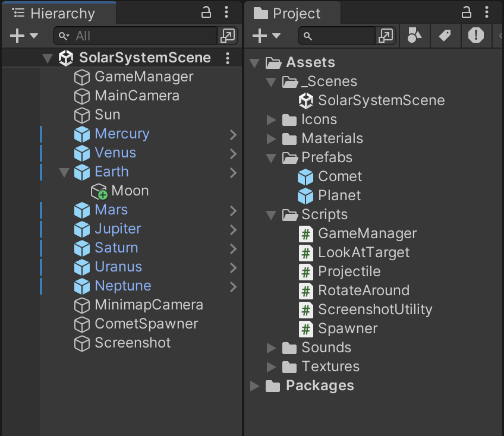The image size is (504, 436).
Task: Click Search by Type icon in Project
Action: [414, 36]
